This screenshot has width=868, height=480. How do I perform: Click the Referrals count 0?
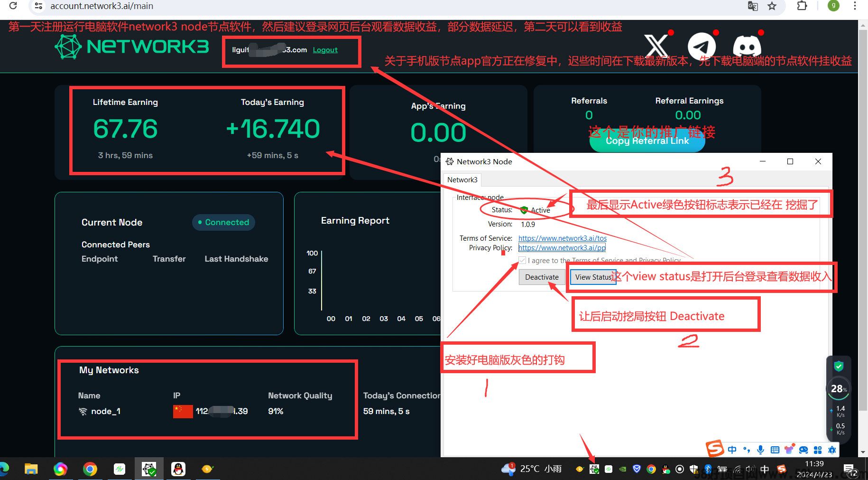[589, 115]
